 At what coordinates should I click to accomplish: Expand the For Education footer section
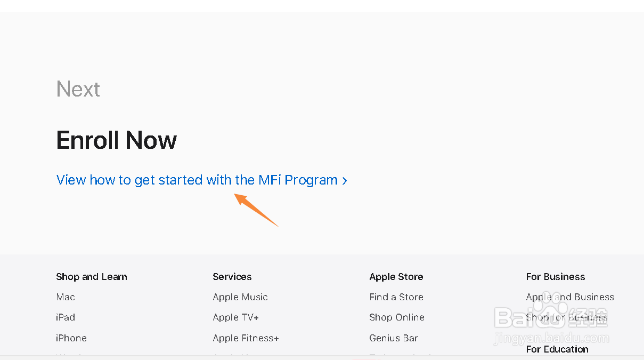[557, 349]
